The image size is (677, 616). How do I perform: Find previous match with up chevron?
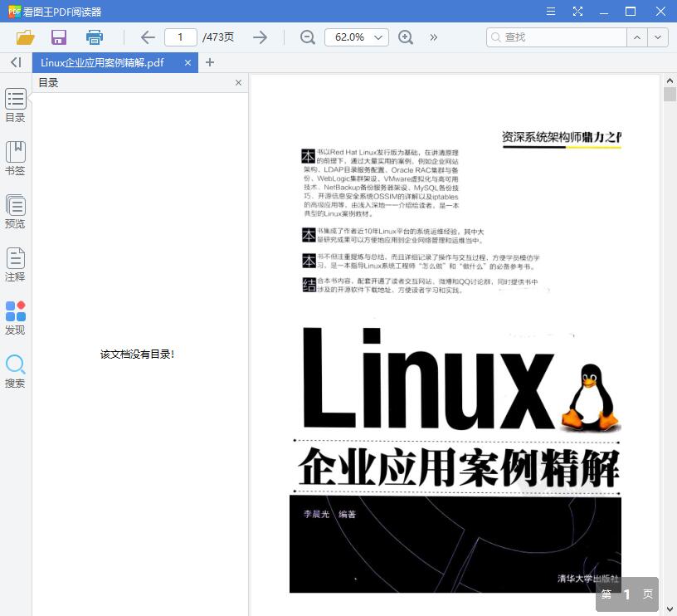(637, 37)
